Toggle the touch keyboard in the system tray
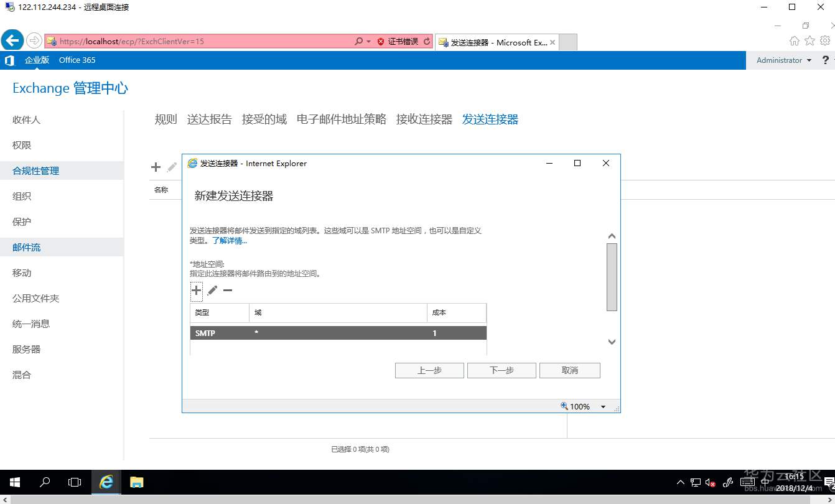Viewport: 835px width, 504px height. [x=747, y=482]
